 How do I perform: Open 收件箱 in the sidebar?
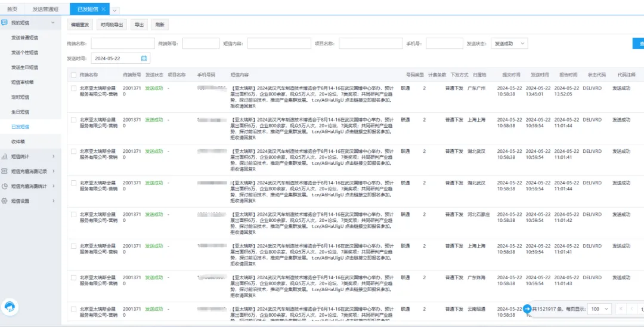tap(18, 141)
